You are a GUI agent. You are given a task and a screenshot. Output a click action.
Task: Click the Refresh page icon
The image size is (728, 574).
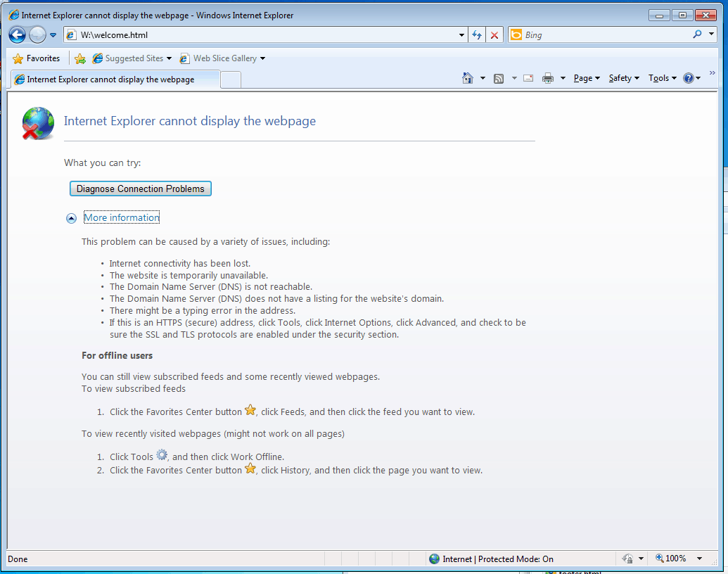click(x=477, y=35)
